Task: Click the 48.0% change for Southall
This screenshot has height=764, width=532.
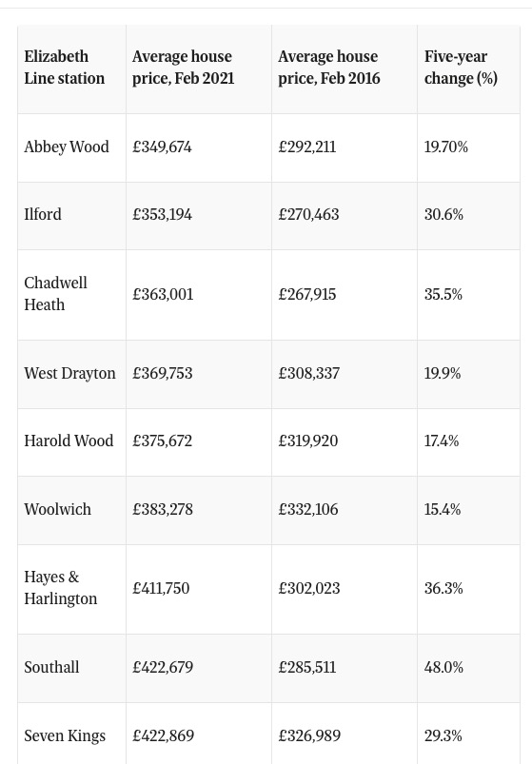Action: click(x=443, y=667)
